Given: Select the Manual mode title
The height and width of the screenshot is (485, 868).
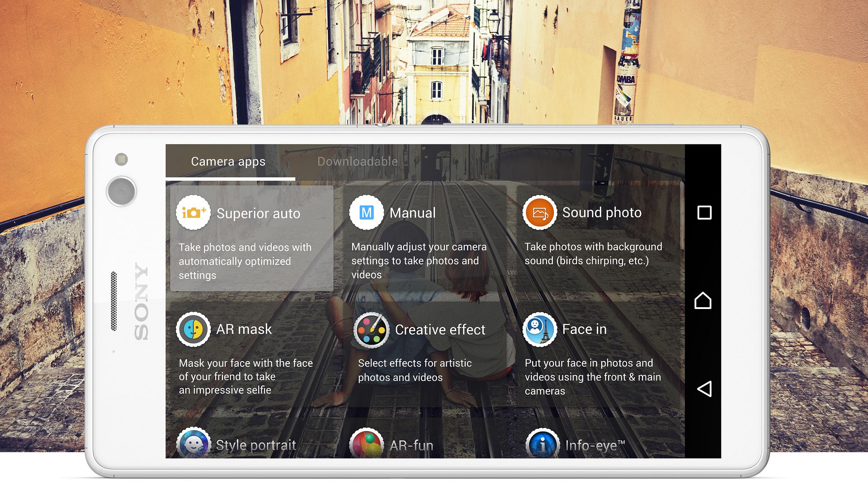Looking at the screenshot, I should coord(412,213).
